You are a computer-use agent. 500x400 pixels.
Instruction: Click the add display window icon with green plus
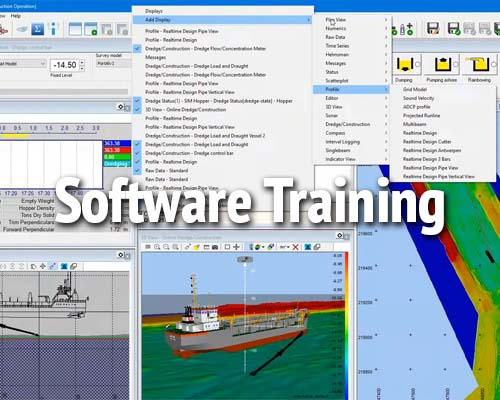[90, 29]
